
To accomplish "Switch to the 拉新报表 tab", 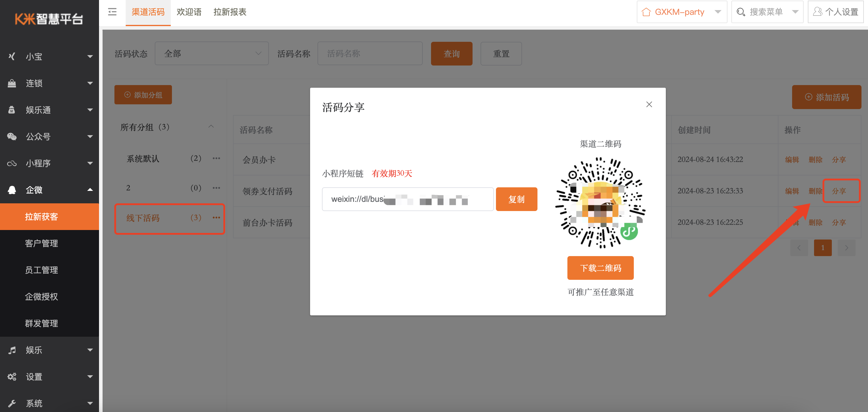I will [230, 12].
